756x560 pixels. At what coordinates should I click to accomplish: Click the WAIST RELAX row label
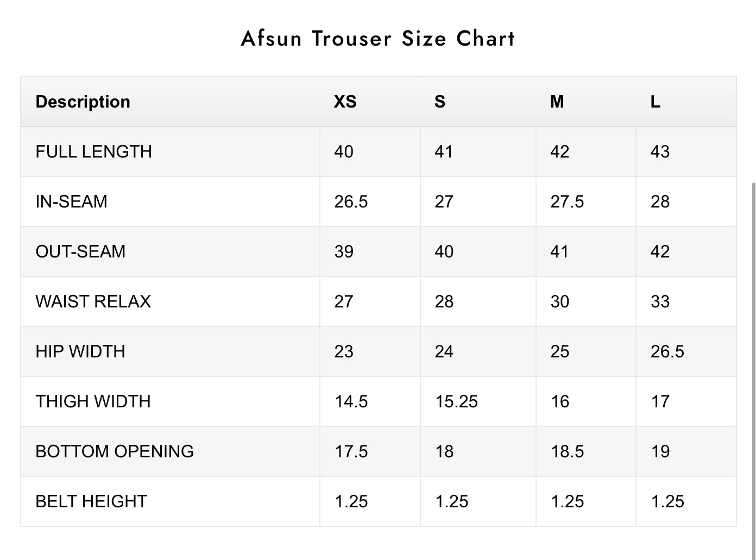[x=93, y=301]
